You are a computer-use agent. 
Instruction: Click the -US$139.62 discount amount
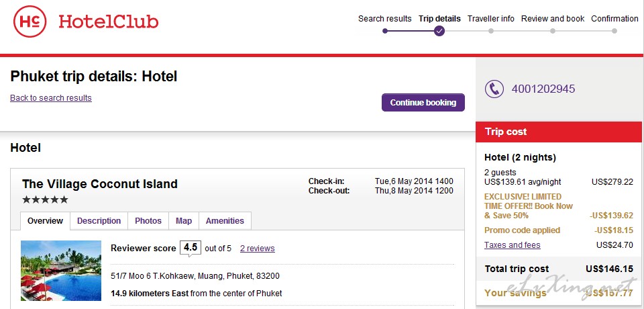[x=611, y=216]
